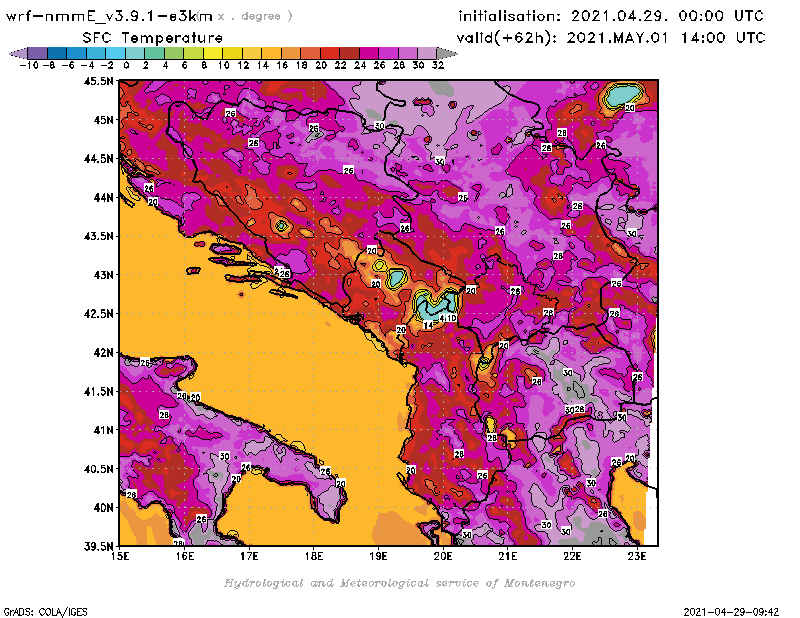
Task: Click the legend swatch between -2 and 0
Action: tap(116, 54)
